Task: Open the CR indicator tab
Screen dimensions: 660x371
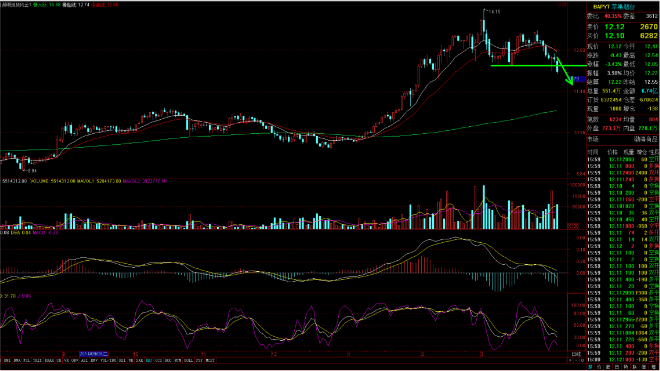Action: point(59,360)
